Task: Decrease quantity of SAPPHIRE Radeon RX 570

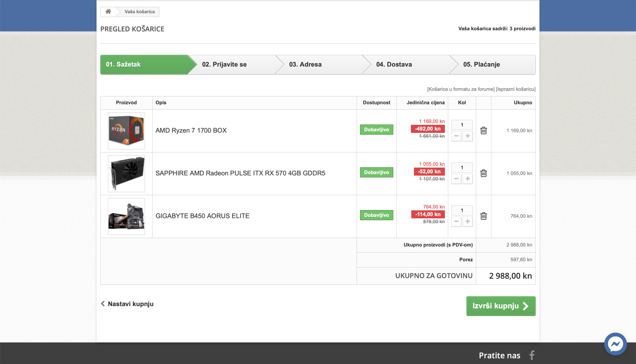Action: point(456,179)
